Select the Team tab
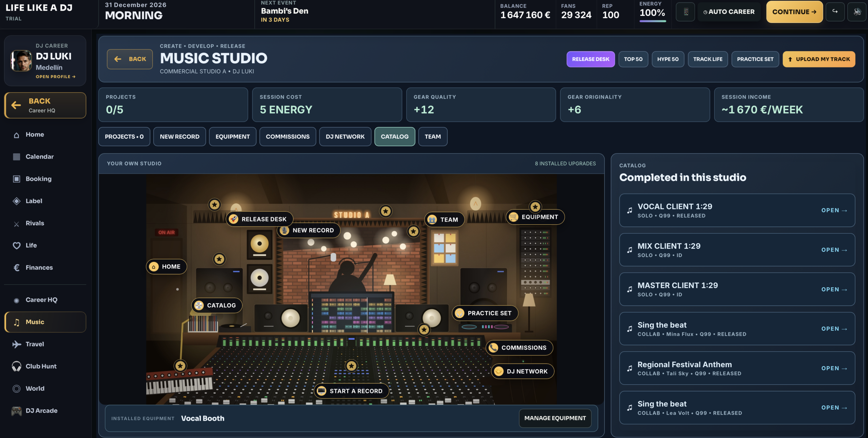Image resolution: width=868 pixels, height=438 pixels. (x=433, y=137)
